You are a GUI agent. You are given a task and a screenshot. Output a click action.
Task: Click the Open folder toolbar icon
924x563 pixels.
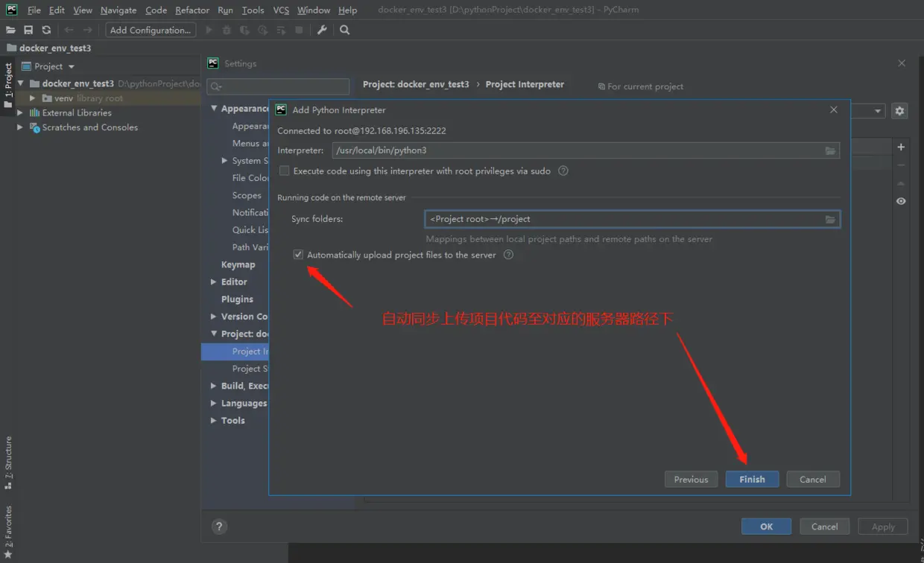pyautogui.click(x=10, y=30)
